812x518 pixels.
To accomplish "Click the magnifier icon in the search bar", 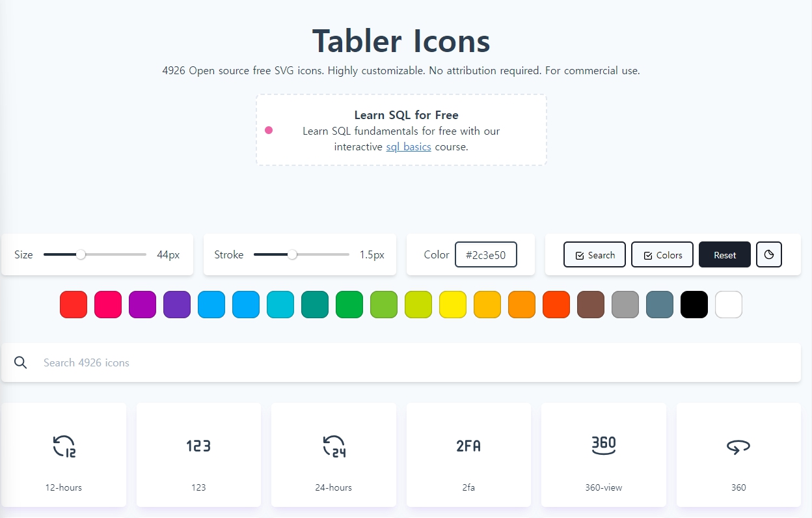I will click(20, 362).
